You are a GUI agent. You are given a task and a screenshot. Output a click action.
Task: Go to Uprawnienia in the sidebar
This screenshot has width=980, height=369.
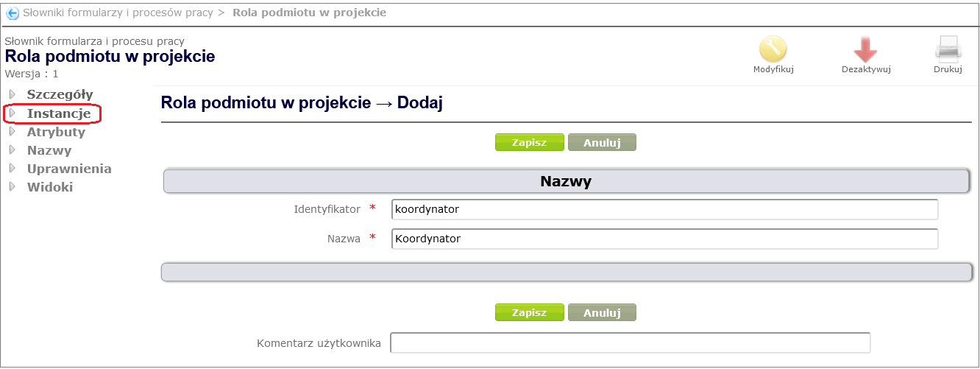pos(69,169)
